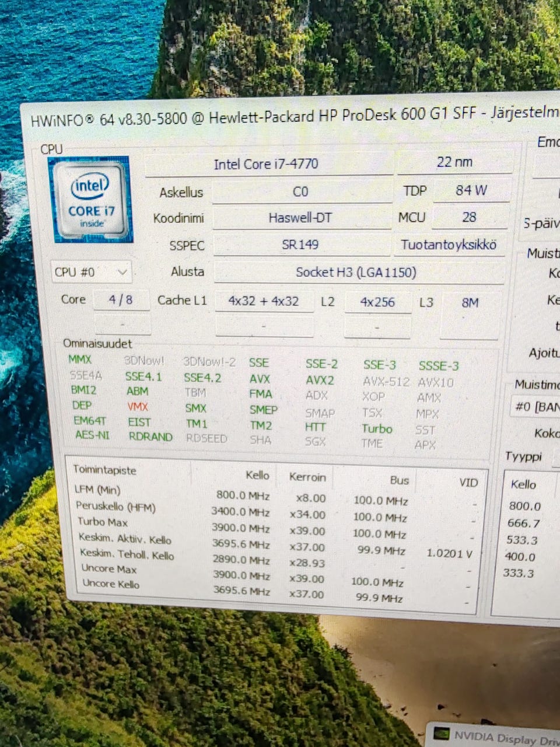Viewport: 560px width, 747px height.
Task: Click the AVX2 feature flag
Action: pyautogui.click(x=320, y=380)
